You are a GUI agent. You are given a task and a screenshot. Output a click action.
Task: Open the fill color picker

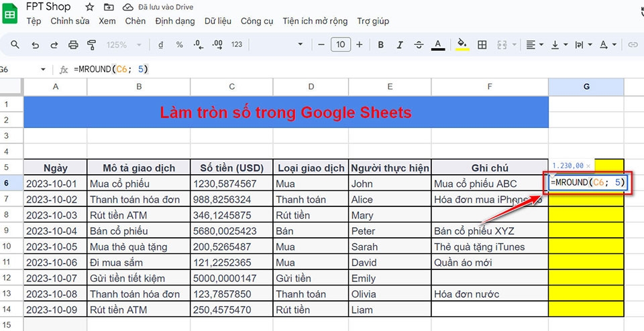point(462,45)
